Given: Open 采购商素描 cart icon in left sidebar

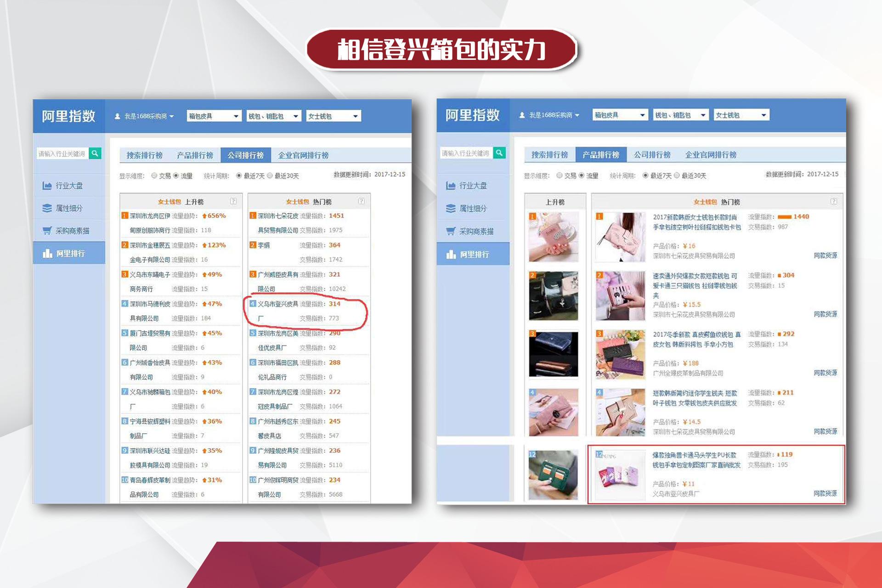Looking at the screenshot, I should [x=47, y=231].
